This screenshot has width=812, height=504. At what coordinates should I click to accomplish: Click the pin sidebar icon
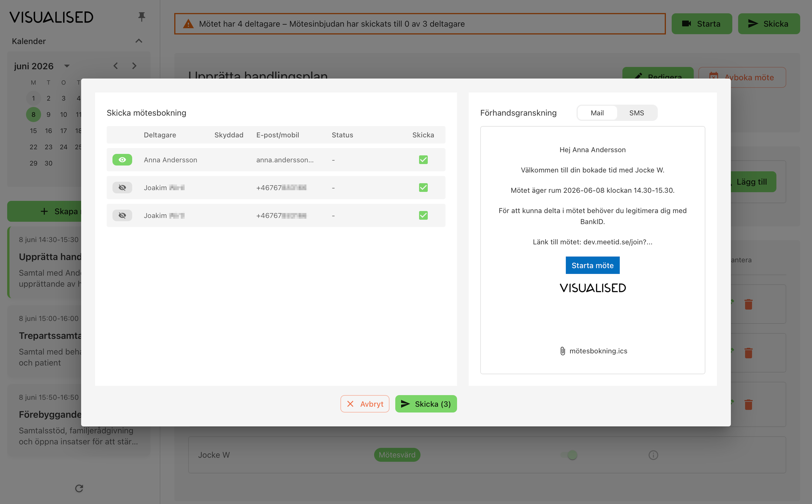(142, 17)
